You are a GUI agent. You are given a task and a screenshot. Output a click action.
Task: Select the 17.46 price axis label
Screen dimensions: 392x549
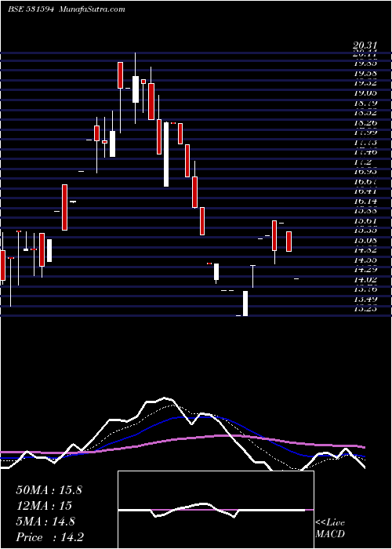365,152
